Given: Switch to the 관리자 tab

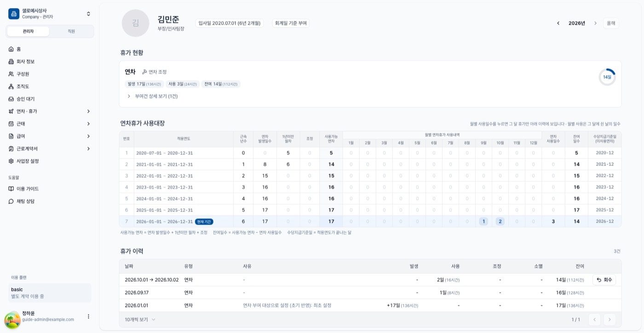Looking at the screenshot, I should pos(28,31).
